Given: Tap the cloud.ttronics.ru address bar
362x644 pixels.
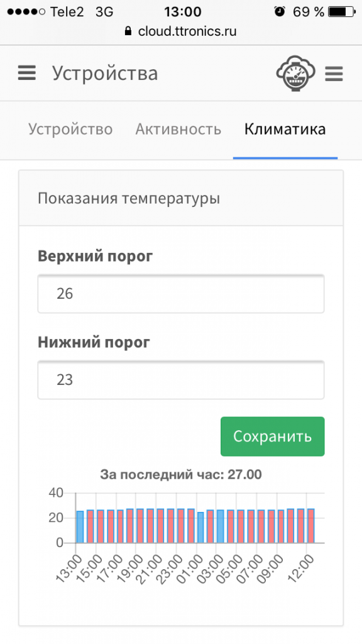Looking at the screenshot, I should tap(181, 31).
